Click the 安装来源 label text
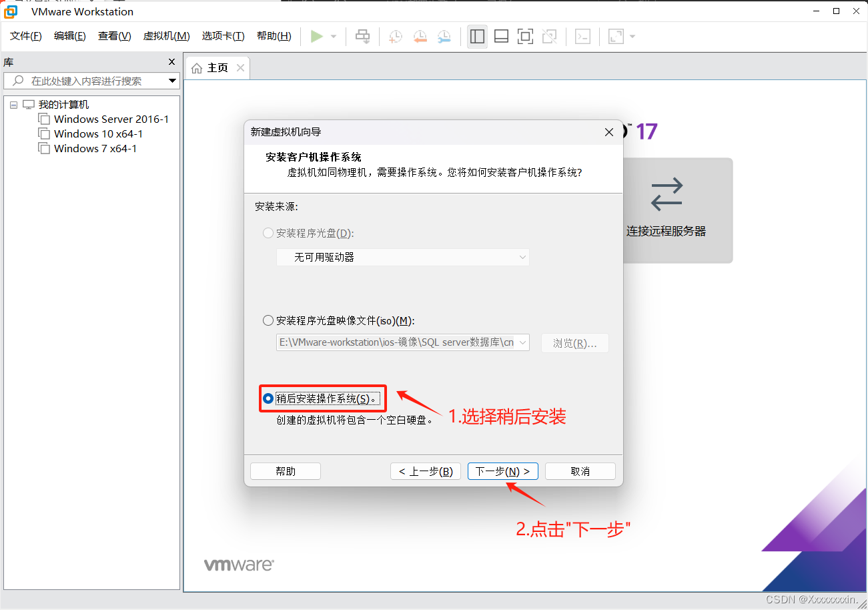This screenshot has width=868, height=610. 277,206
